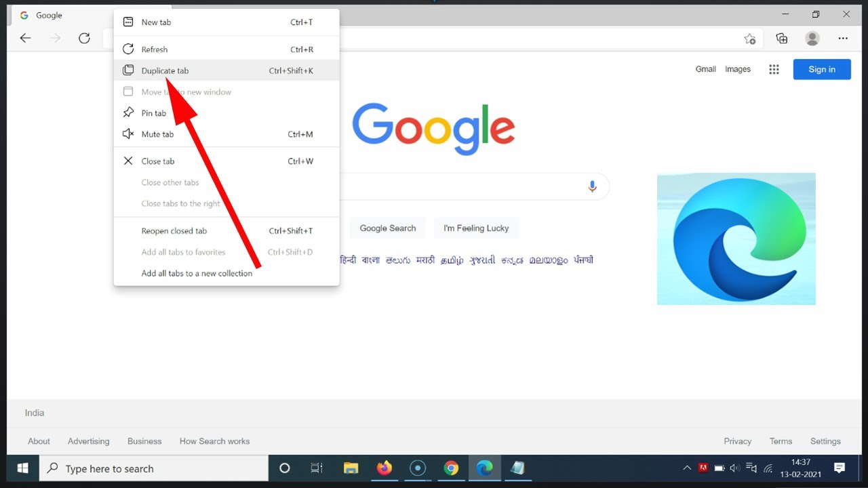
Task: Switch to Edge in the taskbar
Action: coord(484,468)
